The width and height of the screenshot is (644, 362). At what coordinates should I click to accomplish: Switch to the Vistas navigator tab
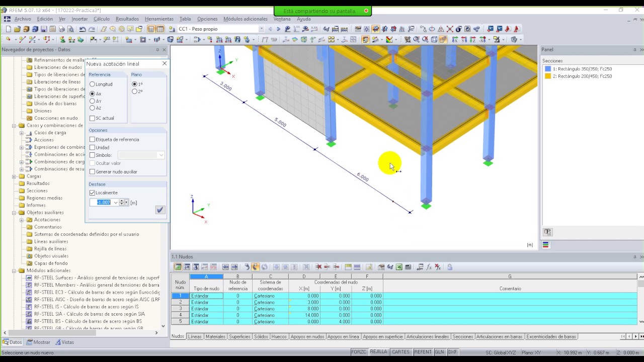tap(64, 342)
